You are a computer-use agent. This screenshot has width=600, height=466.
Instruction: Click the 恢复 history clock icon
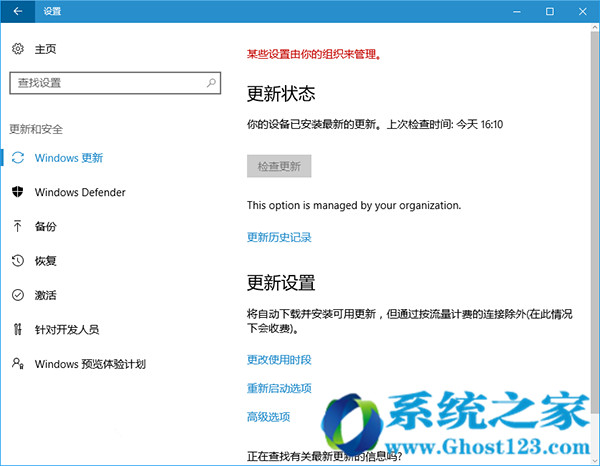[x=18, y=261]
